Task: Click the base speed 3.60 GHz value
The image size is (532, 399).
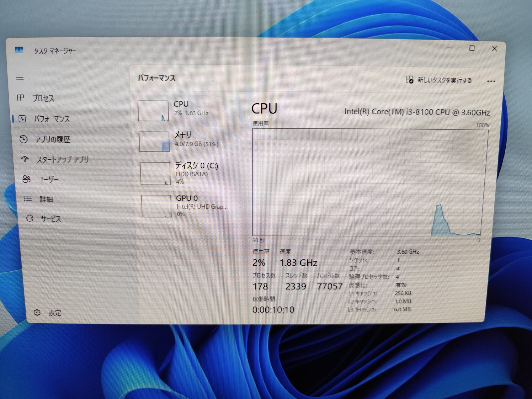Action: (x=408, y=252)
